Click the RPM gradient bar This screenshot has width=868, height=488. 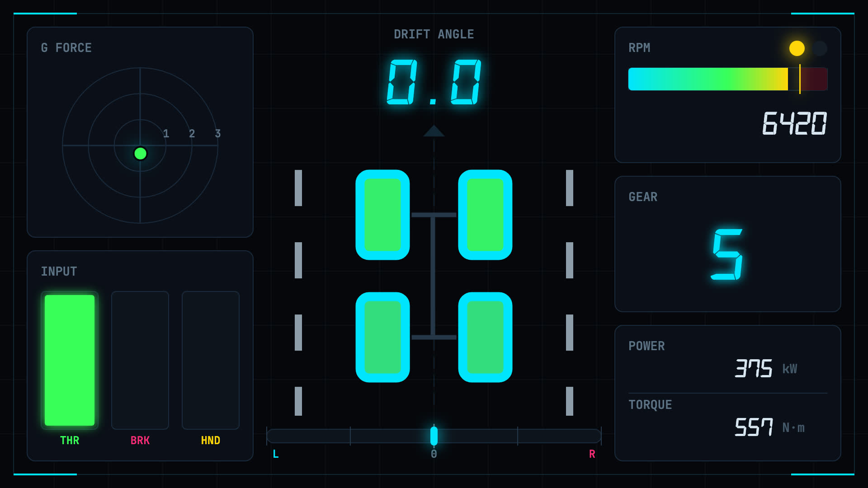click(728, 79)
